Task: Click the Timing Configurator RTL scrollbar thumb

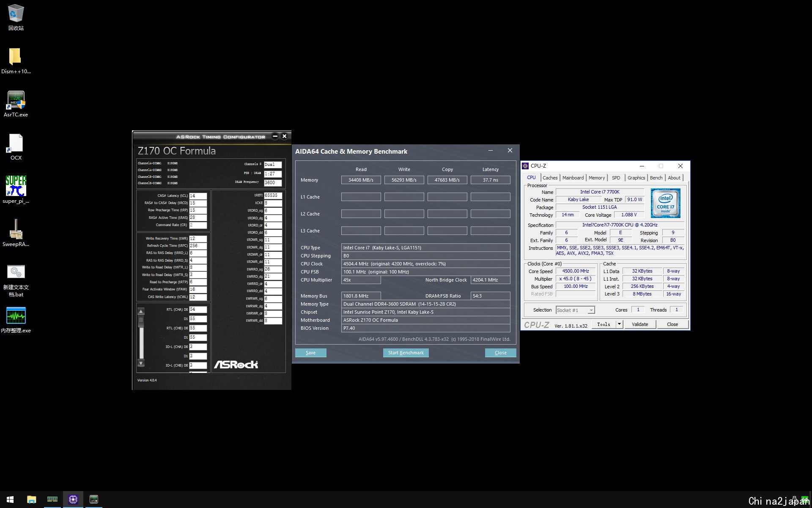Action: click(141, 322)
